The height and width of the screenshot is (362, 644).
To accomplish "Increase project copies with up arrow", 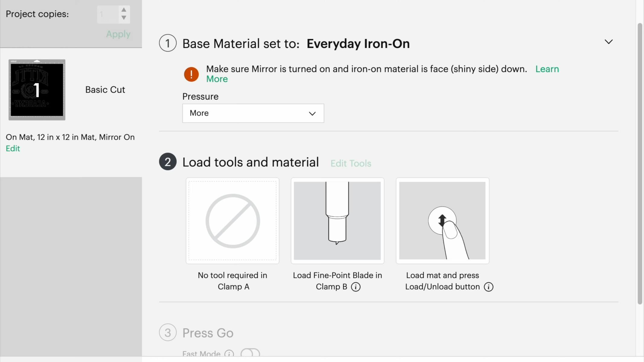I will 124,10.
